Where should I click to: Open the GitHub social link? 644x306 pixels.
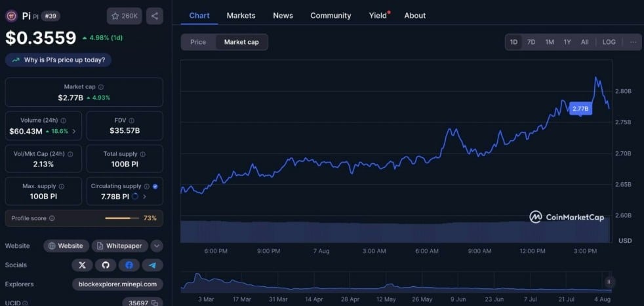[x=106, y=265]
